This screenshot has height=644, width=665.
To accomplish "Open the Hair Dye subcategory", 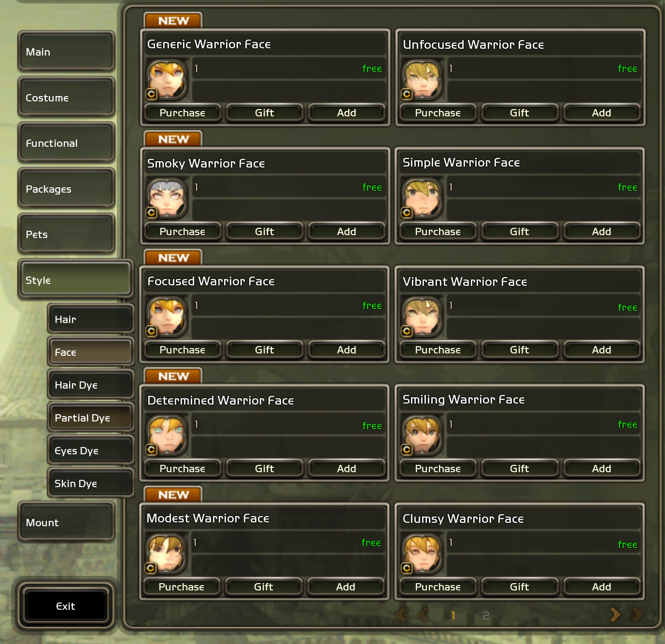I will [x=90, y=385].
